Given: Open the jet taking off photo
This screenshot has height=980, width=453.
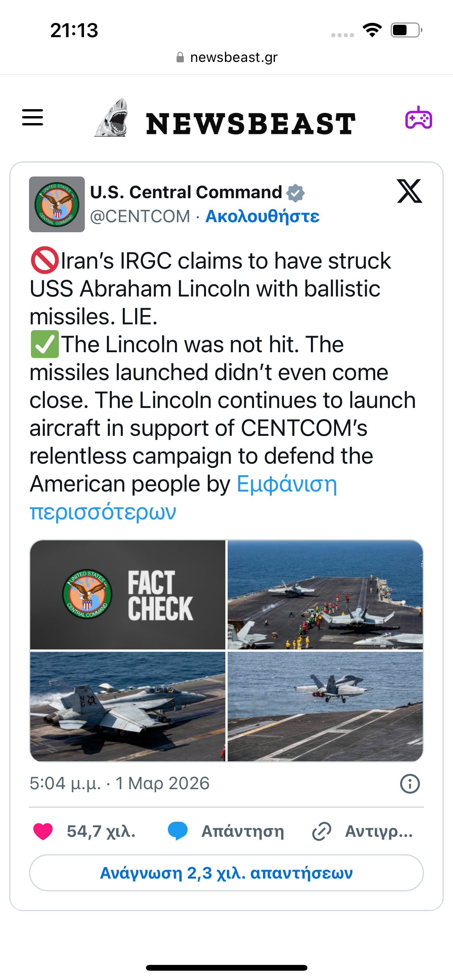Looking at the screenshot, I should [325, 706].
